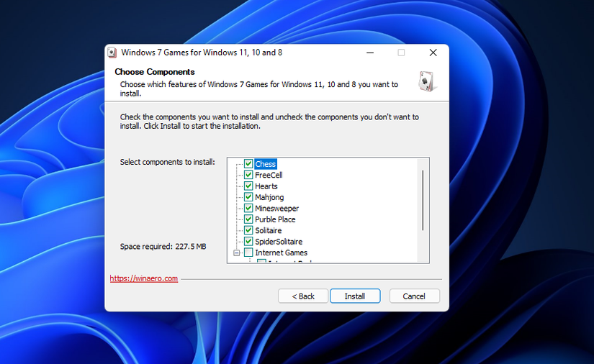Go back with the Back button
The width and height of the screenshot is (594, 364).
303,296
